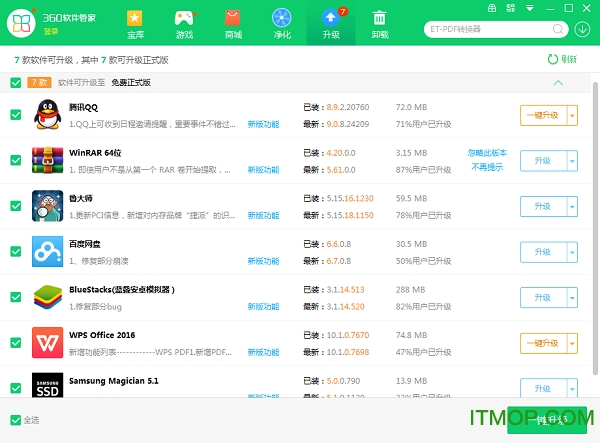Open dropdown arrow beside WinRAR 升级
Viewport: 600px width, 443px height.
coord(572,161)
